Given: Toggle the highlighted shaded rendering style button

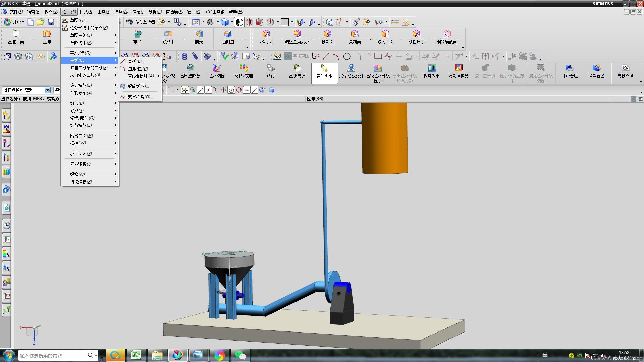Looking at the screenshot, I should click(x=239, y=22).
